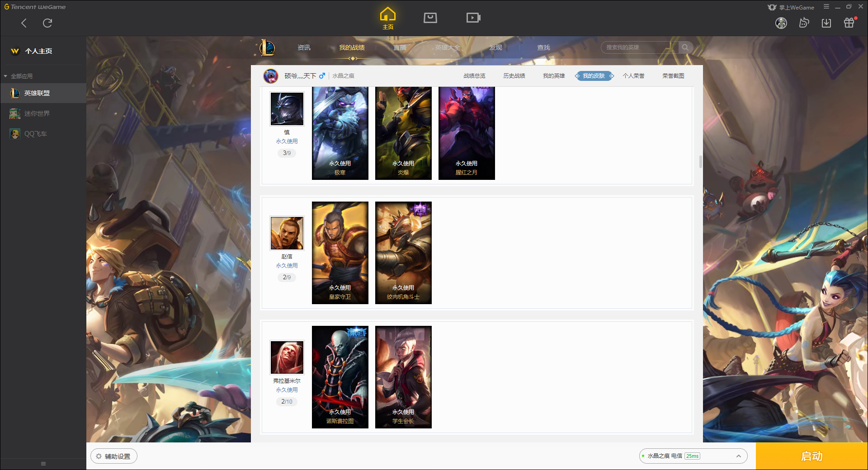
Task: Click the share/forward icon in header
Action: click(x=804, y=23)
